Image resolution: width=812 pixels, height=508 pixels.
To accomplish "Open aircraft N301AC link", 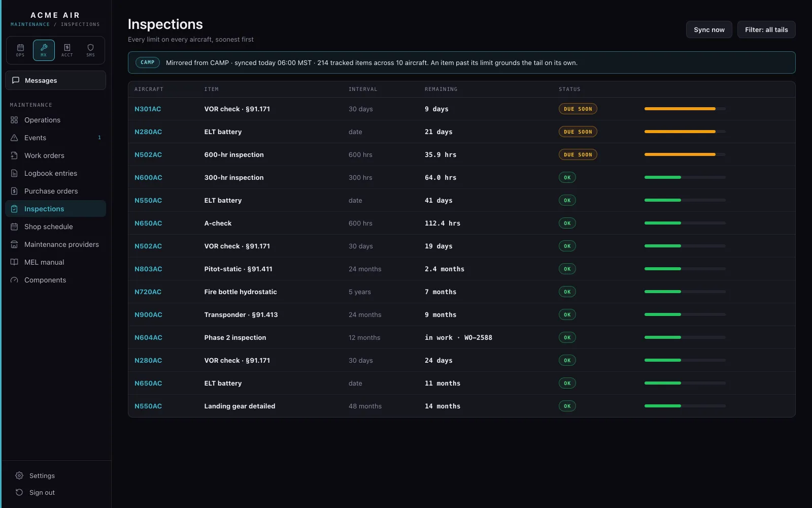I will click(x=148, y=109).
